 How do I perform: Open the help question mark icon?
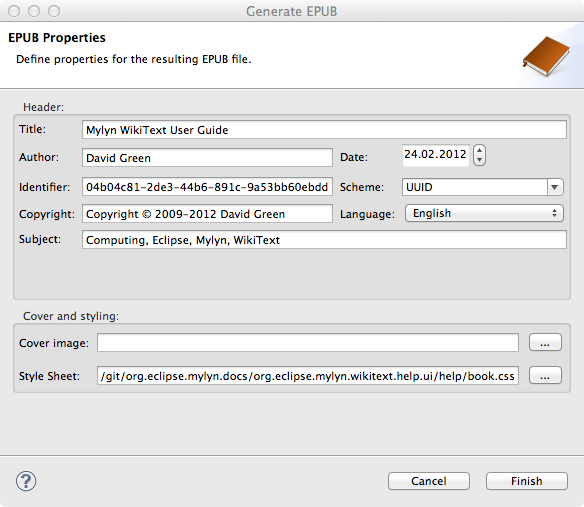26,481
